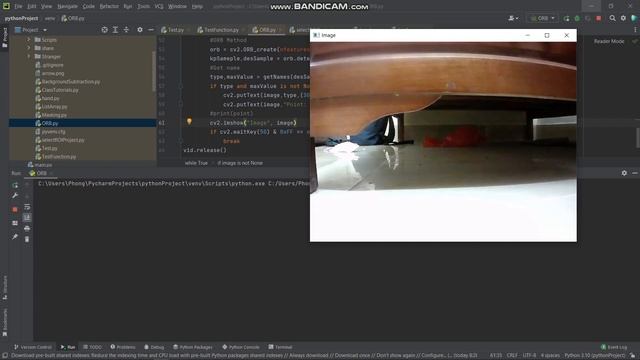
Task: Click the Expand All icon in Project panel
Action: (116, 30)
